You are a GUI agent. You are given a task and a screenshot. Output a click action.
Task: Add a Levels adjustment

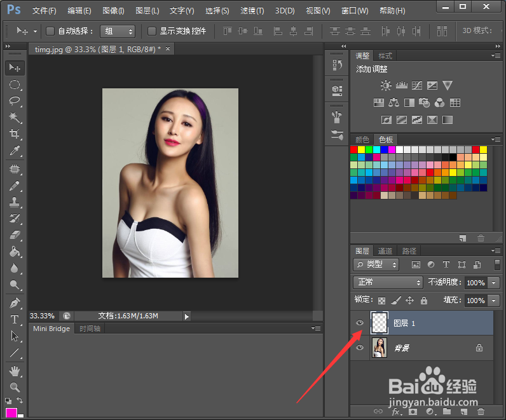[402, 86]
